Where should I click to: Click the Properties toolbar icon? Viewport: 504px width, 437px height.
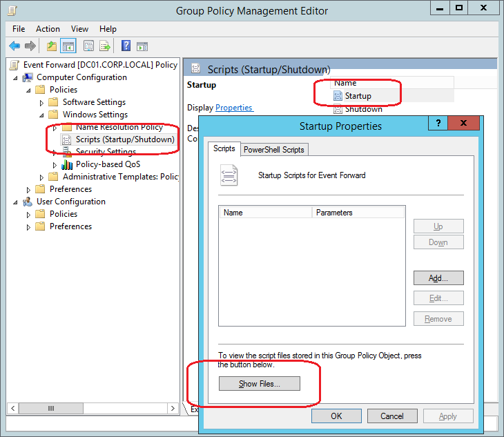pyautogui.click(x=88, y=46)
